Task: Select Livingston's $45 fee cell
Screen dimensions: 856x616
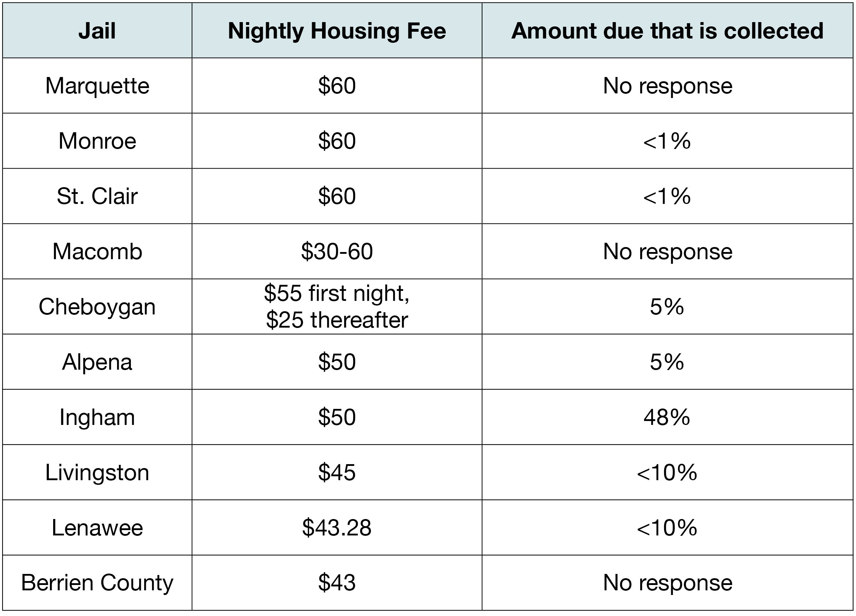Action: [x=337, y=472]
